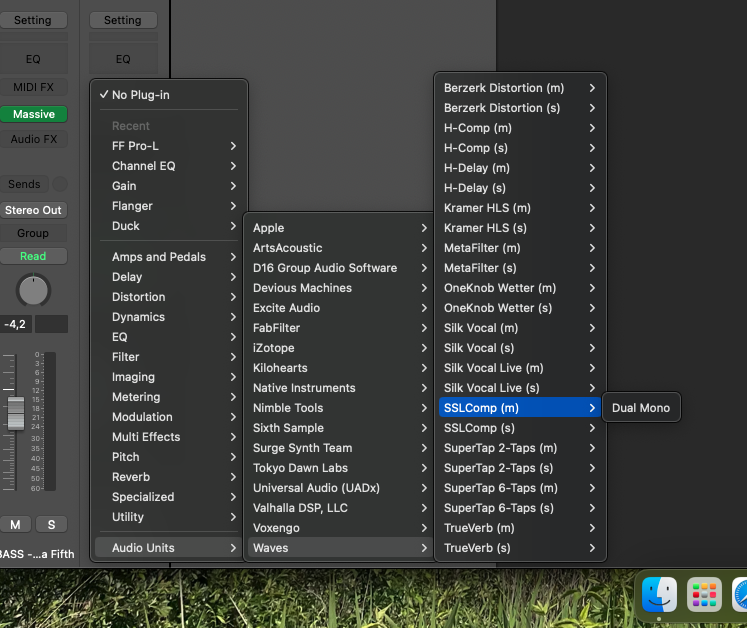Open the iZotope submenu

[340, 348]
